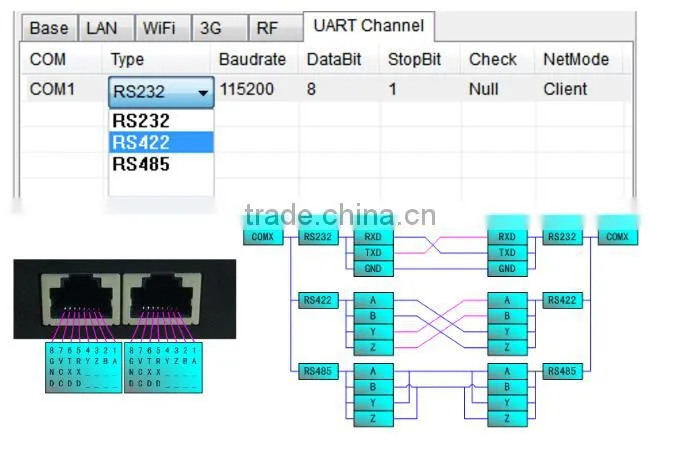The height and width of the screenshot is (449, 680).
Task: Click the left RS485 diagram block
Action: 318,371
